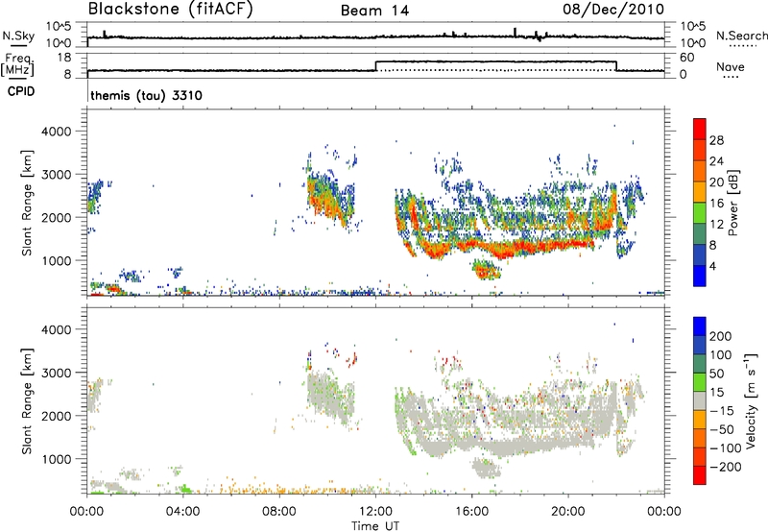This screenshot has width=768, height=532.
Task: Click the '-15' velocity colorbar value
Action: point(722,411)
